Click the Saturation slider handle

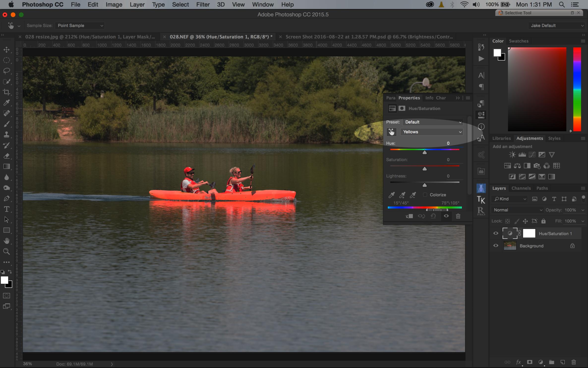(424, 169)
